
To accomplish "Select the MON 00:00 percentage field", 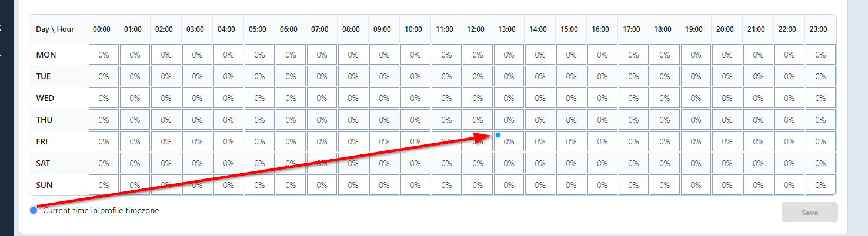I will 104,55.
